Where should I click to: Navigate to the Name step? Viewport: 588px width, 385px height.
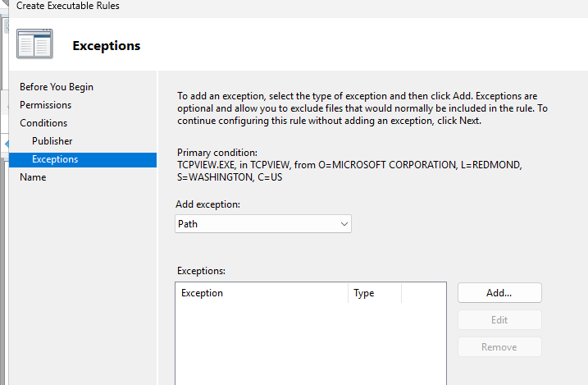(34, 177)
